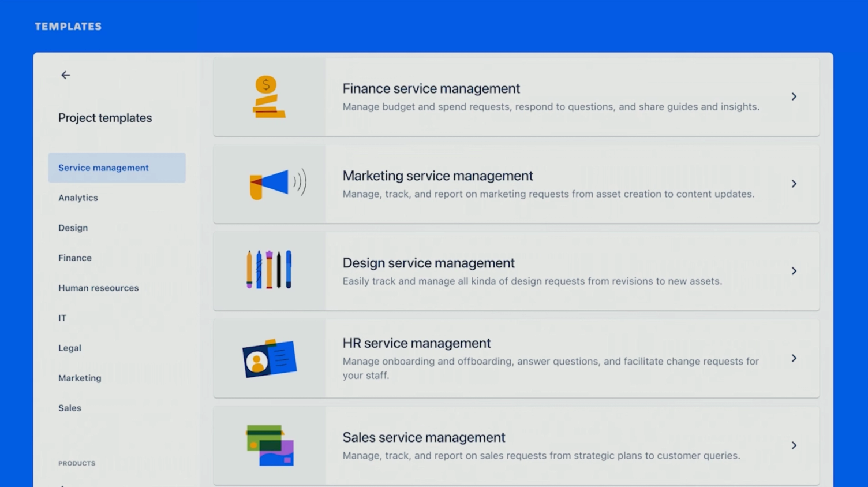Viewport: 868px width, 487px height.
Task: Open Sales service management via its chevron
Action: tap(794, 445)
